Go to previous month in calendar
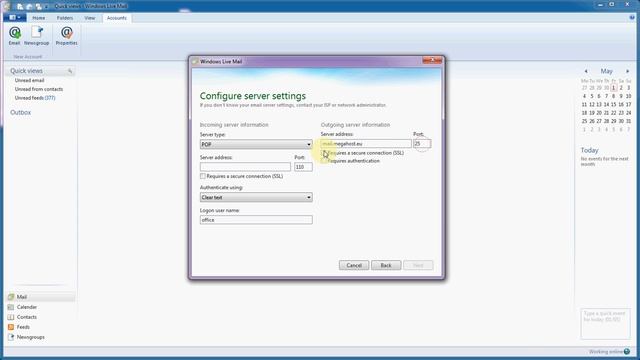 [x=586, y=71]
